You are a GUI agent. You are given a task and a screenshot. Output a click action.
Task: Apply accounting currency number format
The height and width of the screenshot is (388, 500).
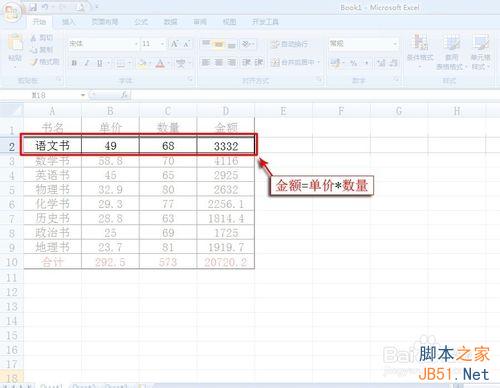point(335,62)
